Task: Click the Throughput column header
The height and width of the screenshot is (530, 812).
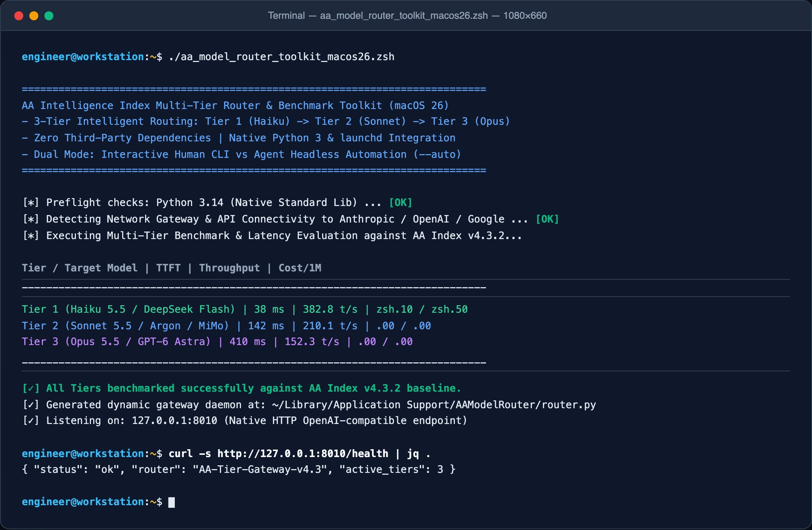Action: tap(229, 268)
